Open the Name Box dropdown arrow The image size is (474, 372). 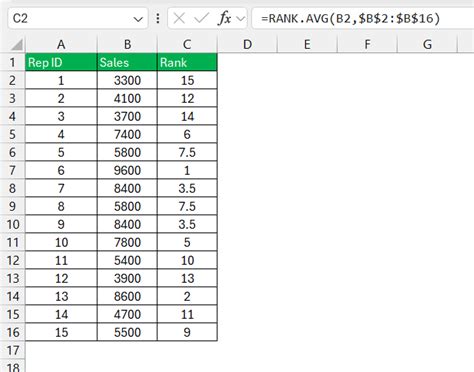[x=138, y=19]
